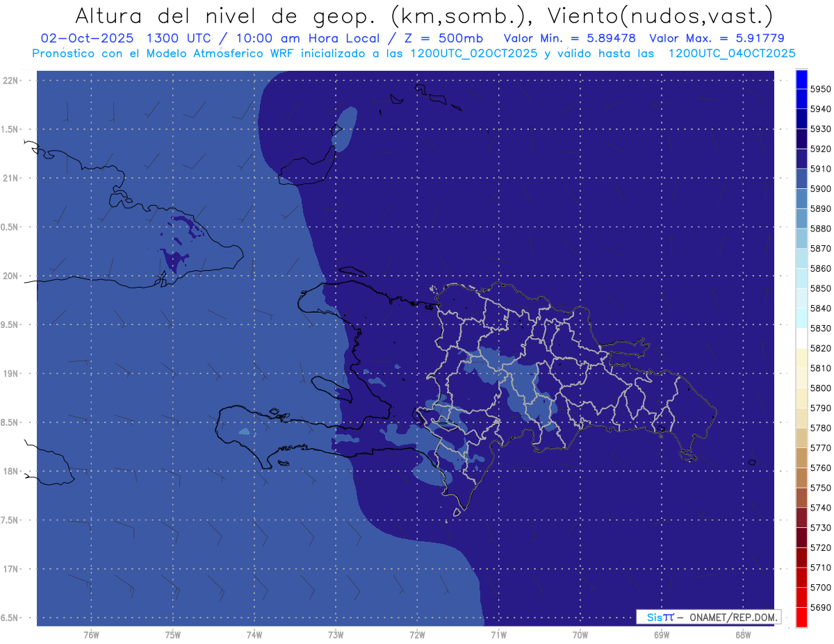Click the SisTT logo text

point(660,617)
